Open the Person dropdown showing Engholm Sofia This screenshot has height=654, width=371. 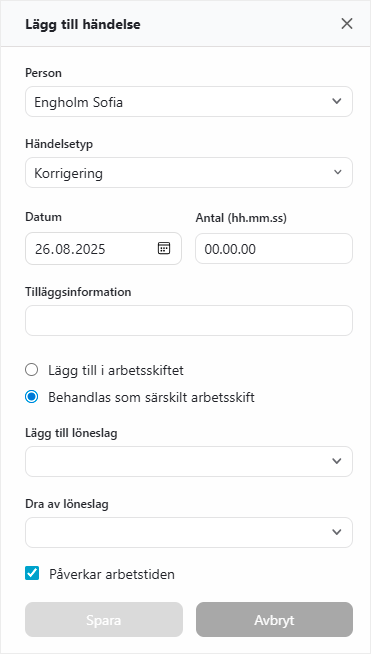pos(189,101)
